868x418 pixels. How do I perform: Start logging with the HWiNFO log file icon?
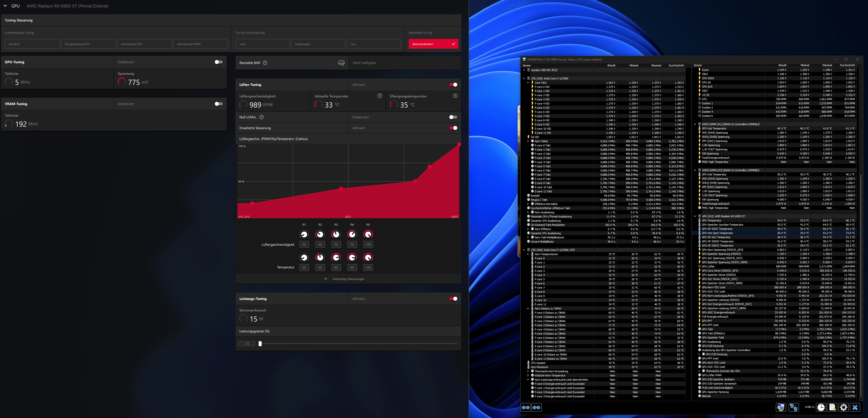tap(832, 407)
